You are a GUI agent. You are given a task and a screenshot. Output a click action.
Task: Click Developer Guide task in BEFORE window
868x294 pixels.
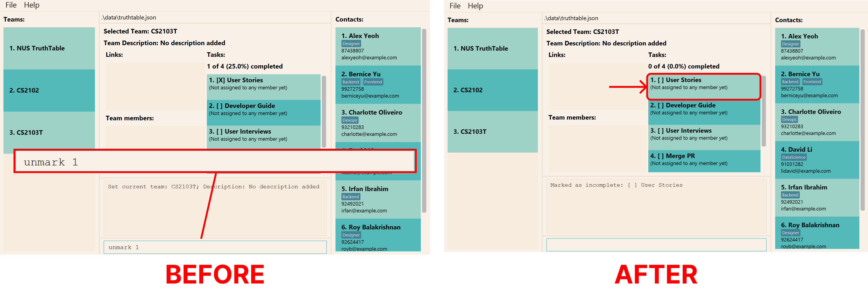(263, 113)
